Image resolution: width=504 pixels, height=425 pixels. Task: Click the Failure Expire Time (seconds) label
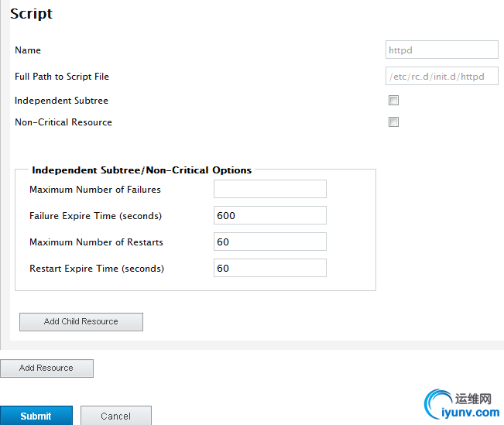(95, 216)
